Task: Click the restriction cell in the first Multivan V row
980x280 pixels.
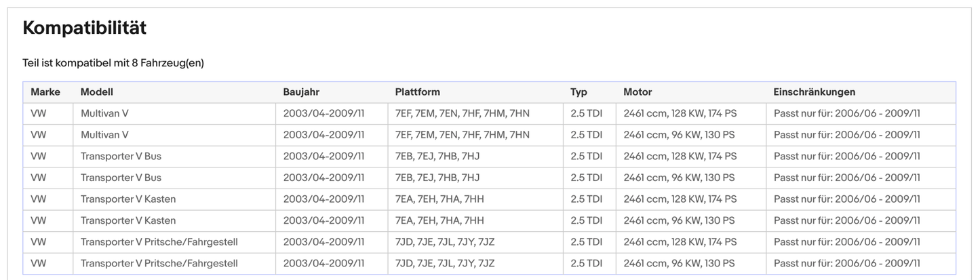Action: pyautogui.click(x=846, y=114)
